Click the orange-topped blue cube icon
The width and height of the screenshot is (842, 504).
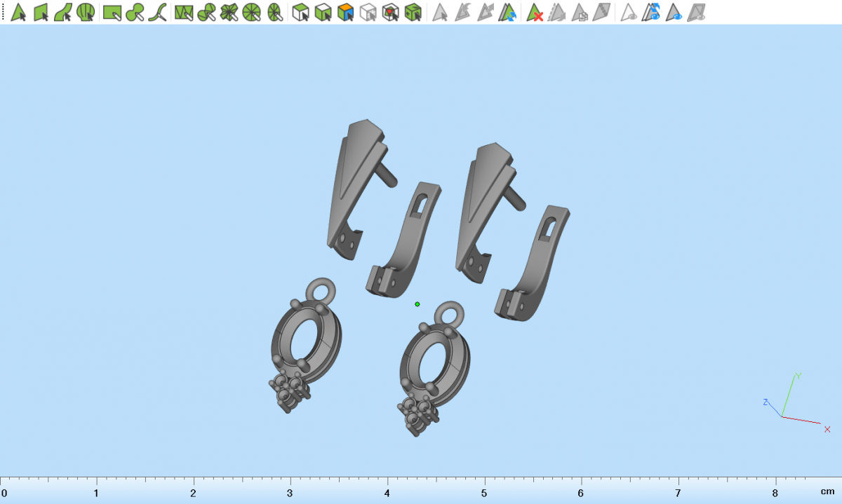[x=345, y=12]
